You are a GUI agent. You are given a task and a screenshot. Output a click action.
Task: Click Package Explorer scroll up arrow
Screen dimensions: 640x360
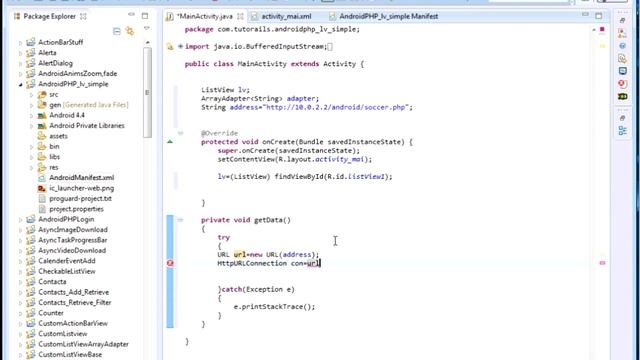click(x=147, y=42)
